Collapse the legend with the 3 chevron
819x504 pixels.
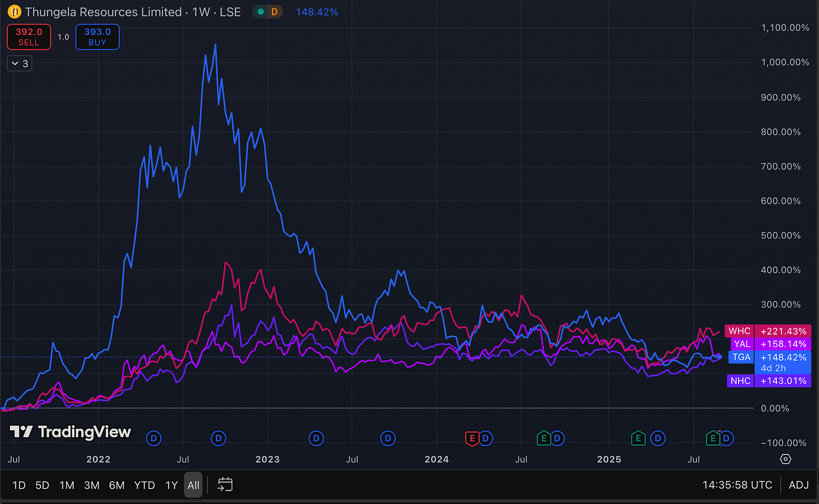(20, 64)
